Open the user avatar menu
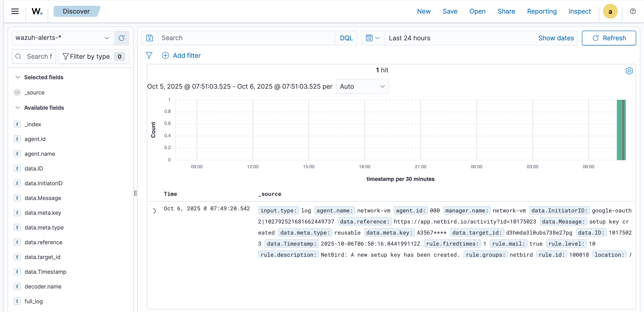 (610, 11)
